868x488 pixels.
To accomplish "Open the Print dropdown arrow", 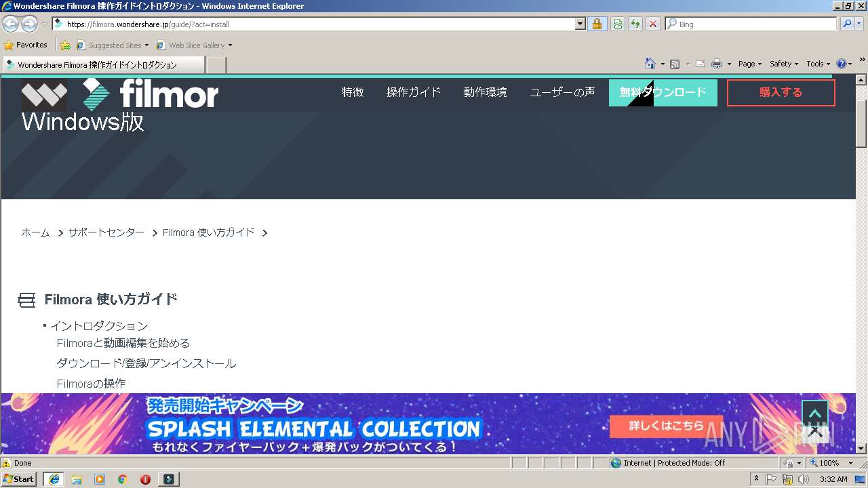I will click(729, 64).
